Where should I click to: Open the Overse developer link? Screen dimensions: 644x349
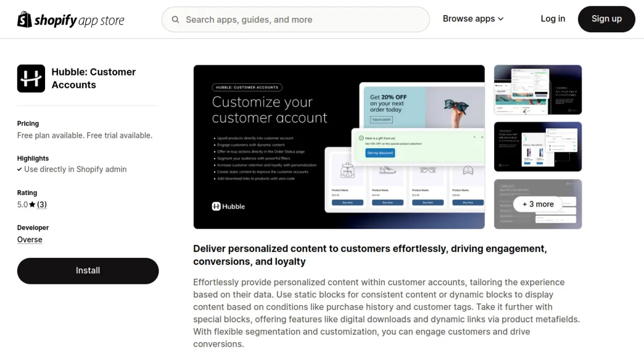click(30, 239)
